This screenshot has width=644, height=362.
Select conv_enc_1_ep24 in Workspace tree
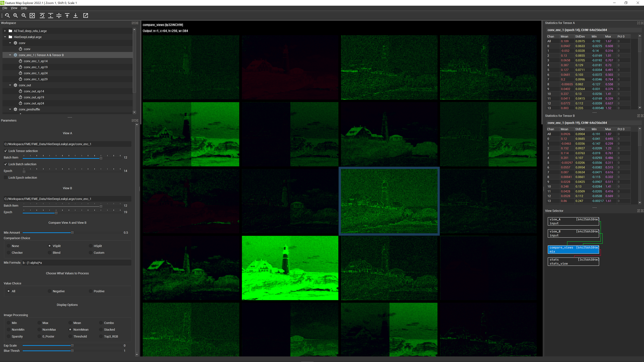pos(36,73)
